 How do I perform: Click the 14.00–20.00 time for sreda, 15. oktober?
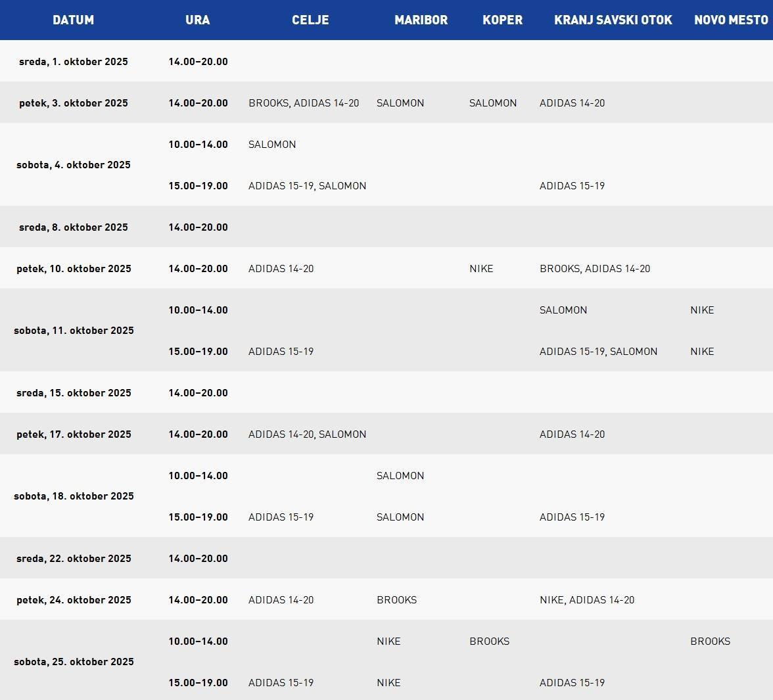[x=199, y=393]
